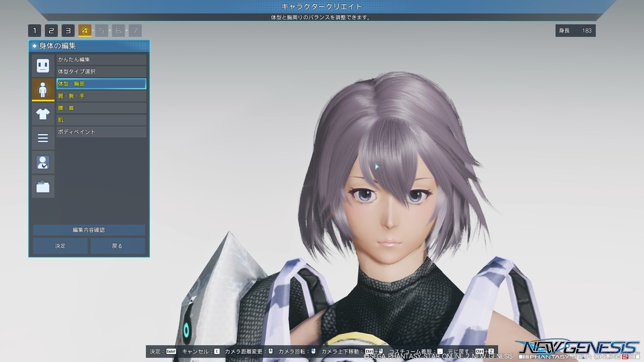Open ボディペイント menu entry
This screenshot has height=362, width=644.
click(x=101, y=132)
